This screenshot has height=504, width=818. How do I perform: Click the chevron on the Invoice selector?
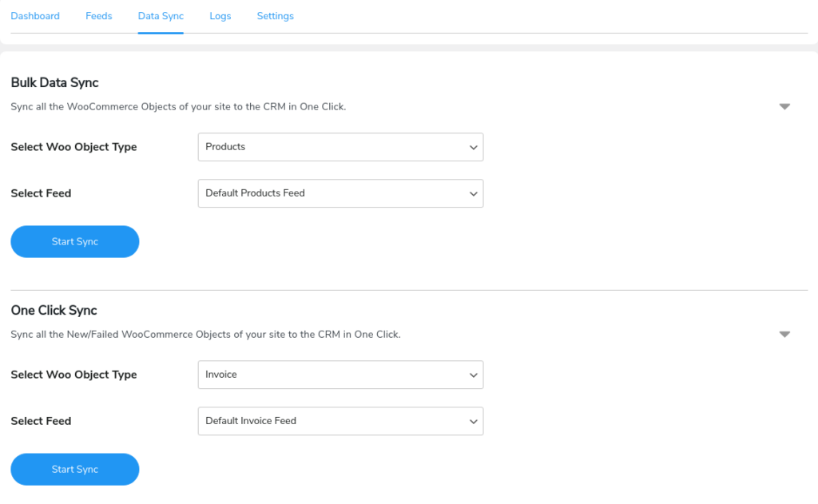tap(473, 375)
